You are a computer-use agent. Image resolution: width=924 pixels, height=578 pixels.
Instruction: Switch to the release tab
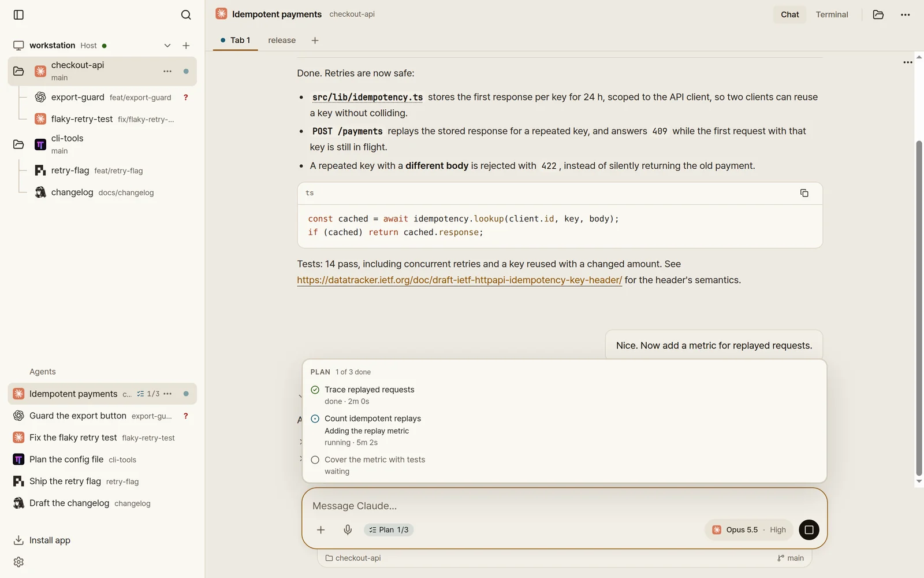(282, 40)
